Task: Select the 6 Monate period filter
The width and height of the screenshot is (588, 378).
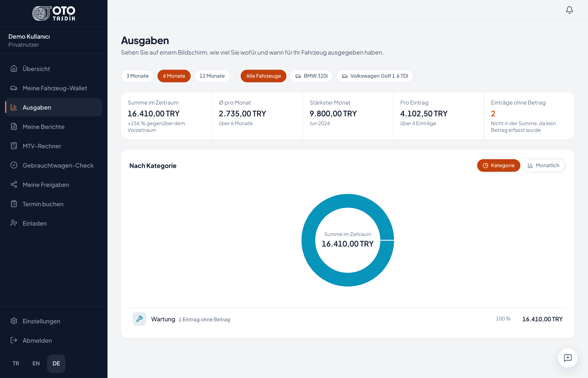Action: 174,76
